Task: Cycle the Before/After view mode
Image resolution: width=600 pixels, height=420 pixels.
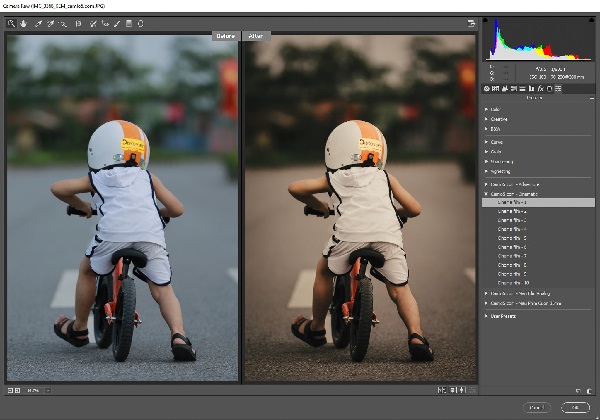Action: (x=442, y=390)
